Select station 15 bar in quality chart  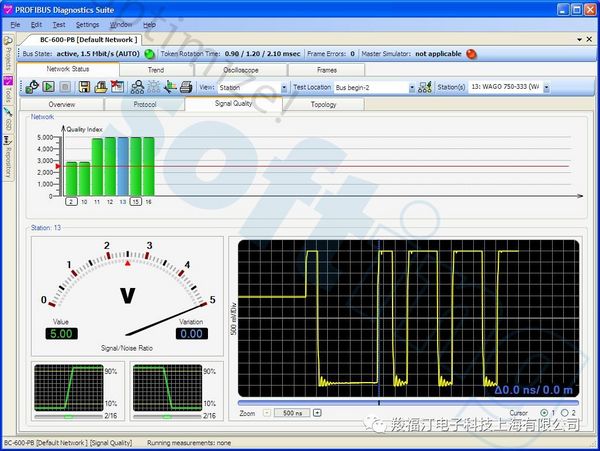(x=135, y=166)
